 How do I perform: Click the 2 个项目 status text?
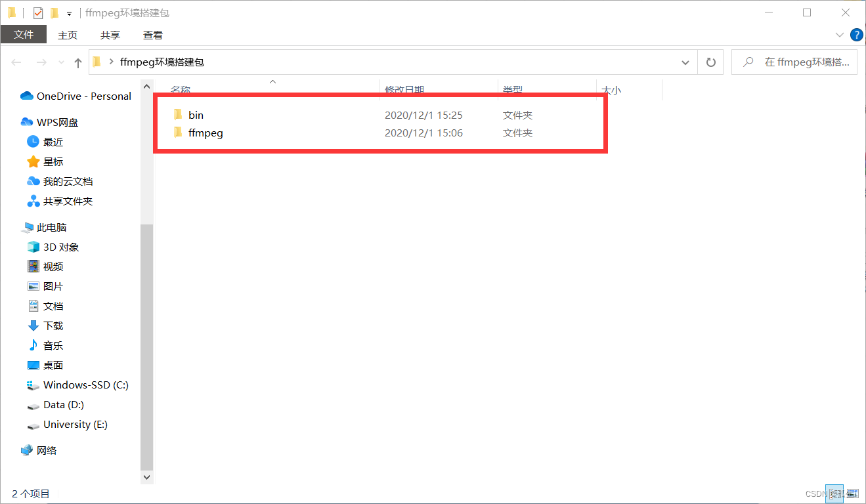pos(31,493)
